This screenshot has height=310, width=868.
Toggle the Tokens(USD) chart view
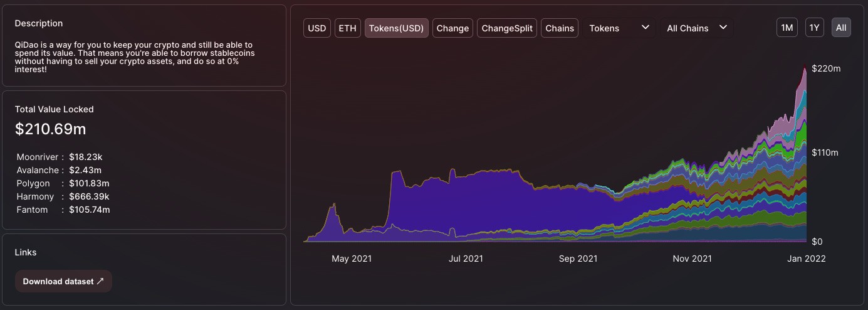(397, 28)
